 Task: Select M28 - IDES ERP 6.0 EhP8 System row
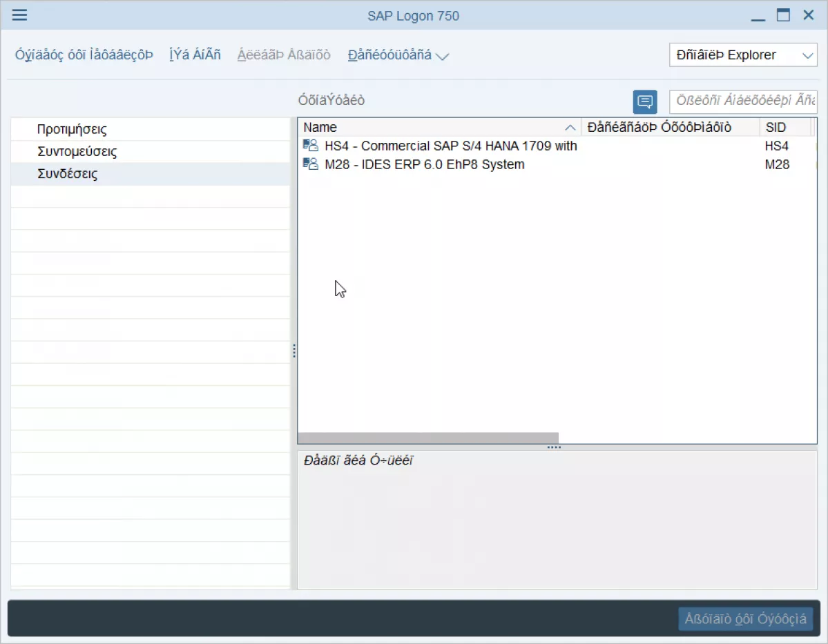tap(557, 164)
